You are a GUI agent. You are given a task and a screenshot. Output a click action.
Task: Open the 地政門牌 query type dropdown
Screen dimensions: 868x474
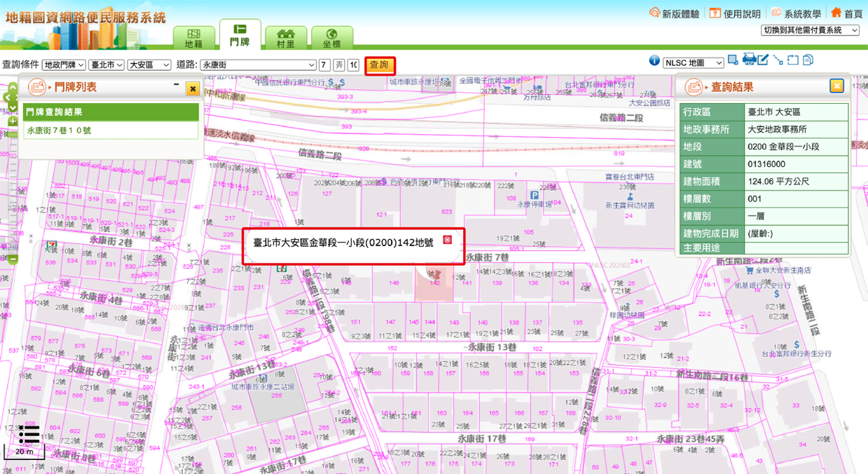point(64,65)
